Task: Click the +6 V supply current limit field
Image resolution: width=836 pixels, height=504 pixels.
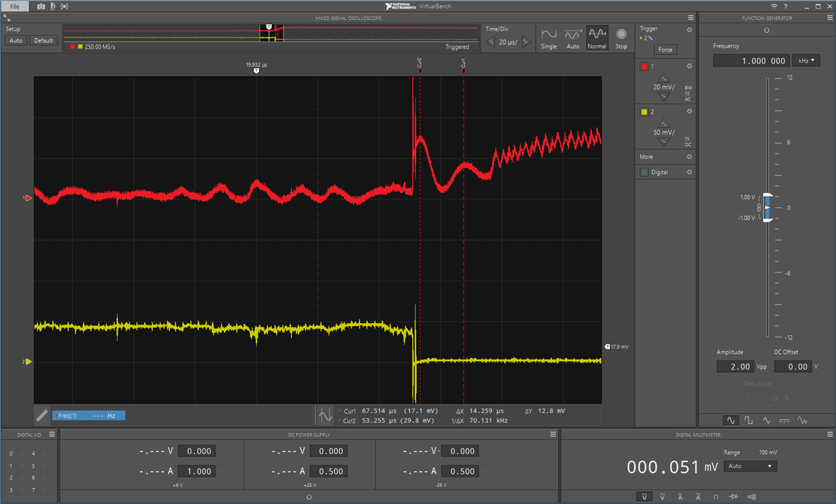Action: pyautogui.click(x=196, y=471)
